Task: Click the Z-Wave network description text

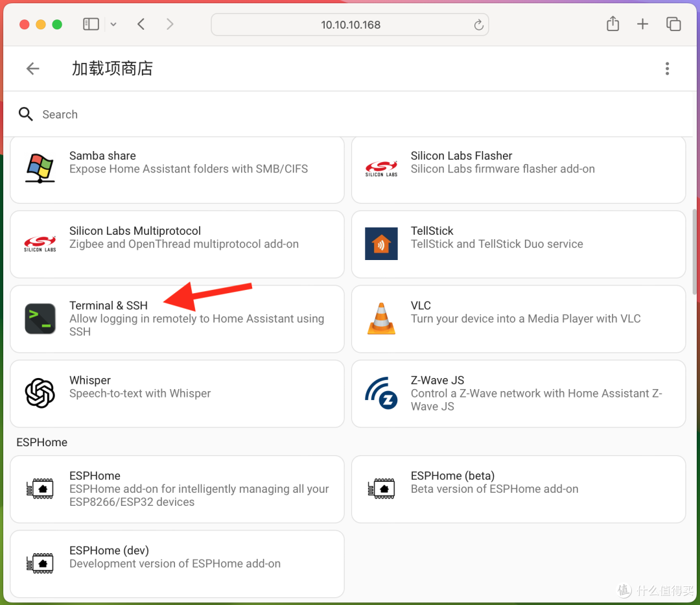Action: click(x=536, y=399)
